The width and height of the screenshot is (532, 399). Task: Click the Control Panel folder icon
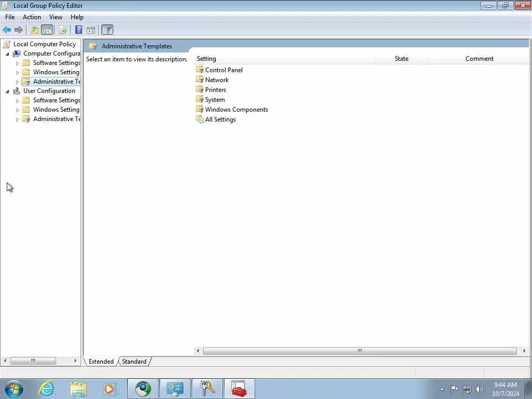tap(200, 70)
